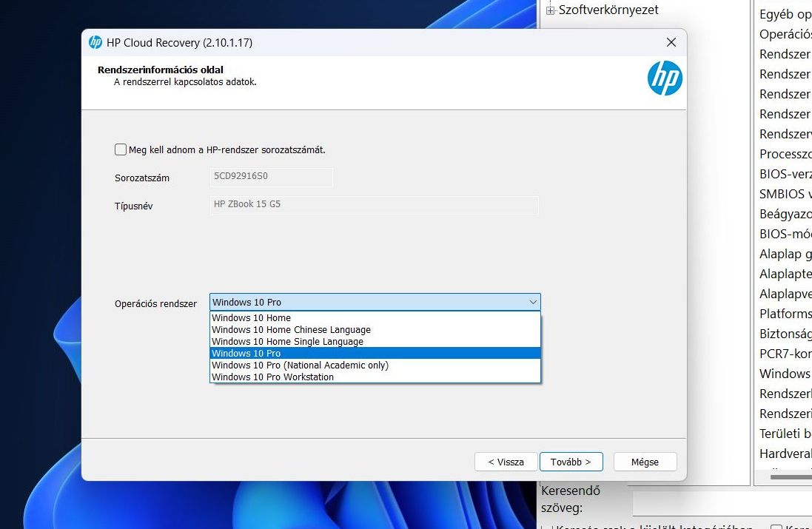812x529 pixels.
Task: Enable 'Meg kell adnom a HP-rendszer sorozatszámát'
Action: (x=120, y=149)
